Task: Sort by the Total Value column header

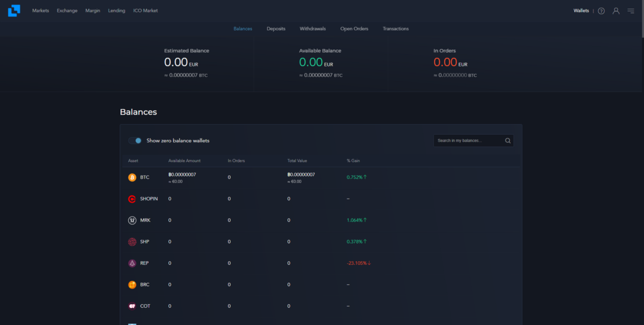Action: tap(297, 161)
